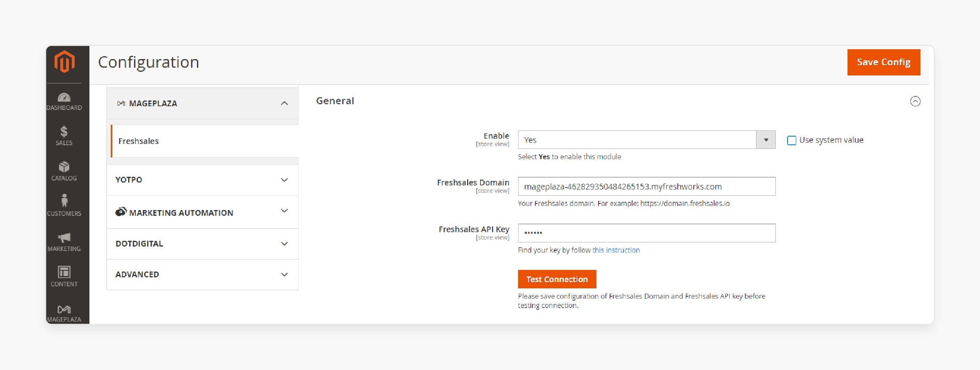Click the 'Freshsales API Key' field label
The height and width of the screenshot is (370, 980).
tap(474, 229)
